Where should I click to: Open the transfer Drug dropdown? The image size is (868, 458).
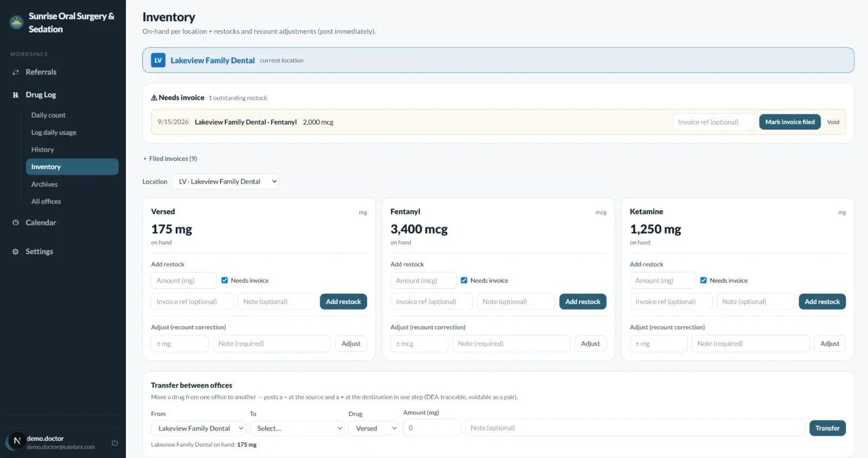pyautogui.click(x=374, y=428)
